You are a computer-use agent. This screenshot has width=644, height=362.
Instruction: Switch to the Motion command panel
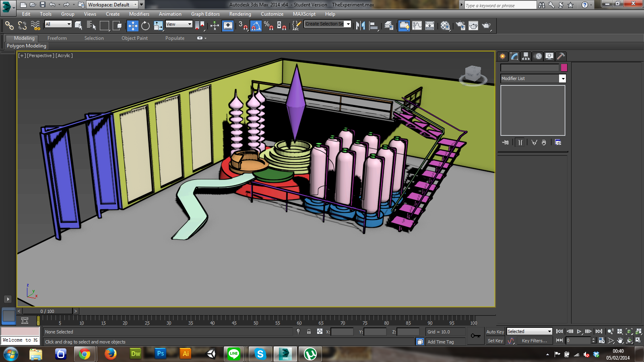pos(538,56)
